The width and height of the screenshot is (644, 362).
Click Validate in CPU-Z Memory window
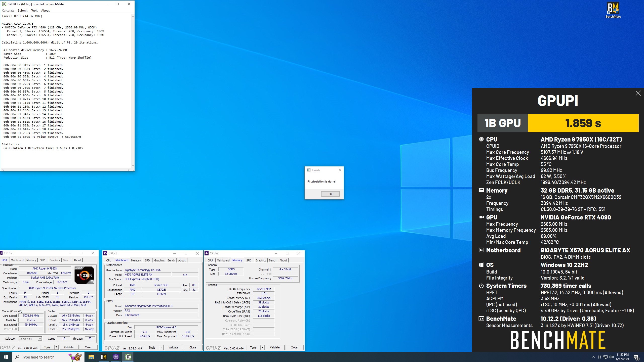coord(275,347)
